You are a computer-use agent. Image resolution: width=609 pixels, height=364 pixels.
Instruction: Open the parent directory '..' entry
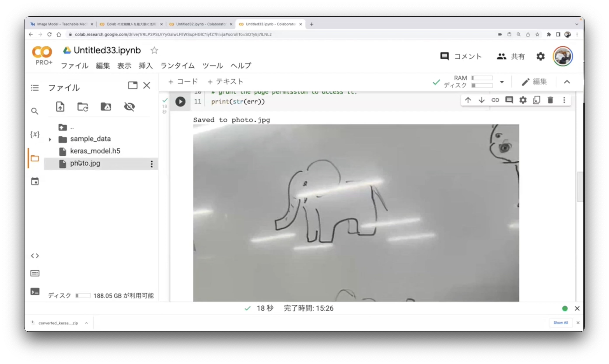pyautogui.click(x=66, y=127)
